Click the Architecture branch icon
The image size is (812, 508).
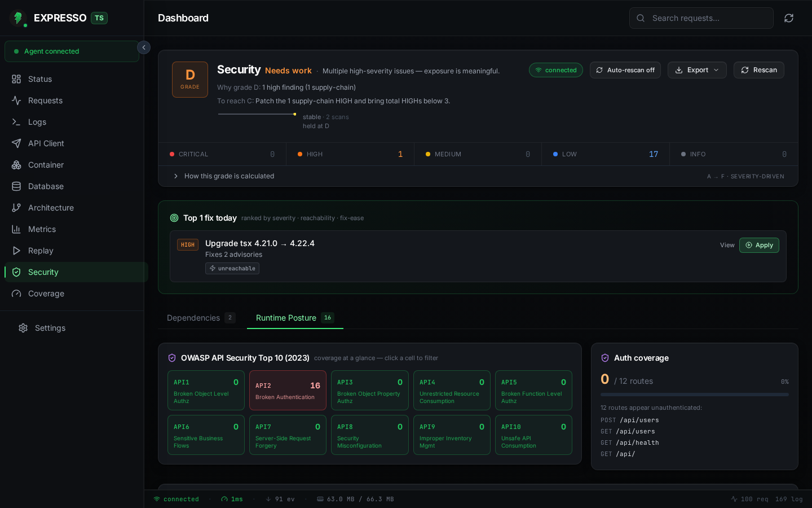point(16,208)
